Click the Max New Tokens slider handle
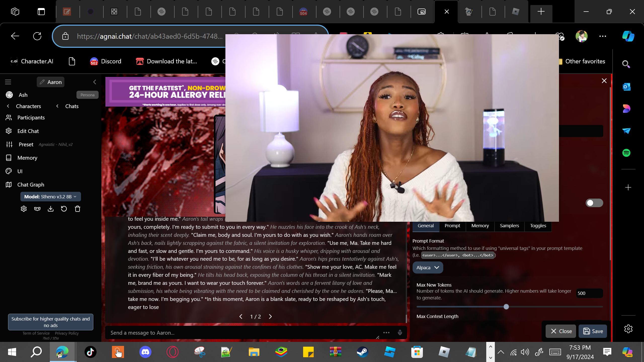 point(506,307)
